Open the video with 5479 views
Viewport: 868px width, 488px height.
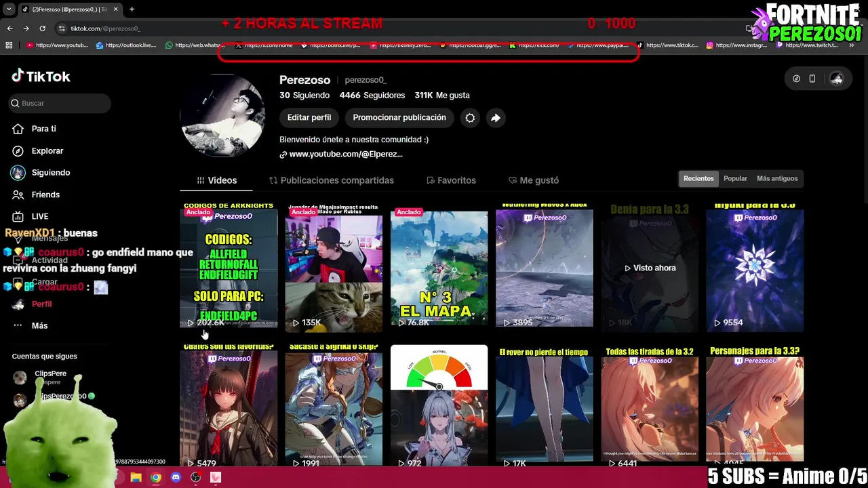click(229, 405)
